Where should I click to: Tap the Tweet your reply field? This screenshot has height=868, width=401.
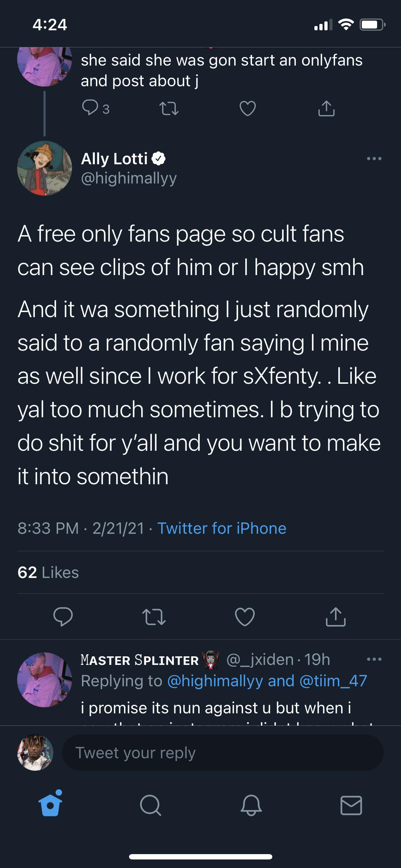[x=223, y=753]
